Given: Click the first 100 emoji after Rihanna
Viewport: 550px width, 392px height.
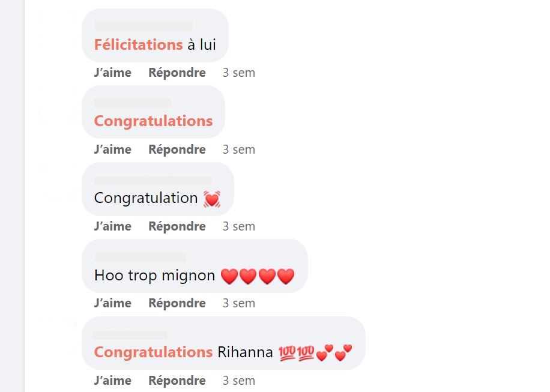Looking at the screenshot, I should [288, 353].
